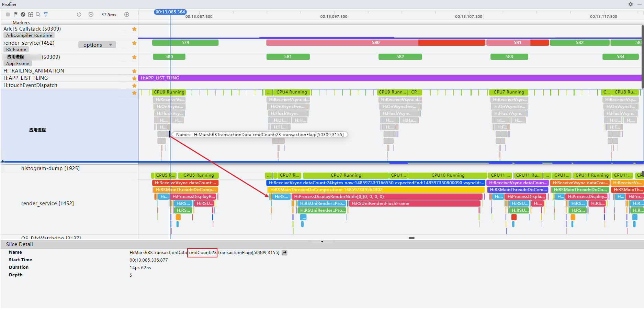
Task: Click the 37.5ms zoom range value
Action: 109,14
